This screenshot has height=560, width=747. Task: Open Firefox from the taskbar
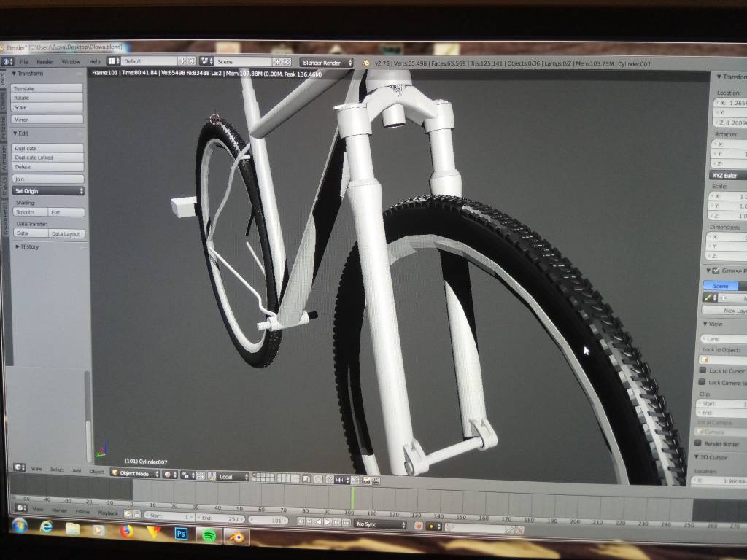point(126,531)
